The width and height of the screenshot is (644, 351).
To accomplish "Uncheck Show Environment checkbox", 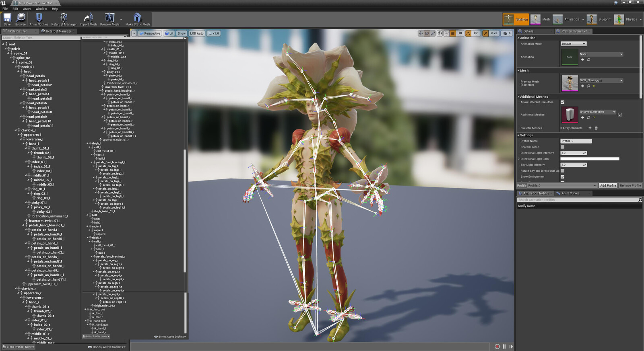I will [x=562, y=177].
